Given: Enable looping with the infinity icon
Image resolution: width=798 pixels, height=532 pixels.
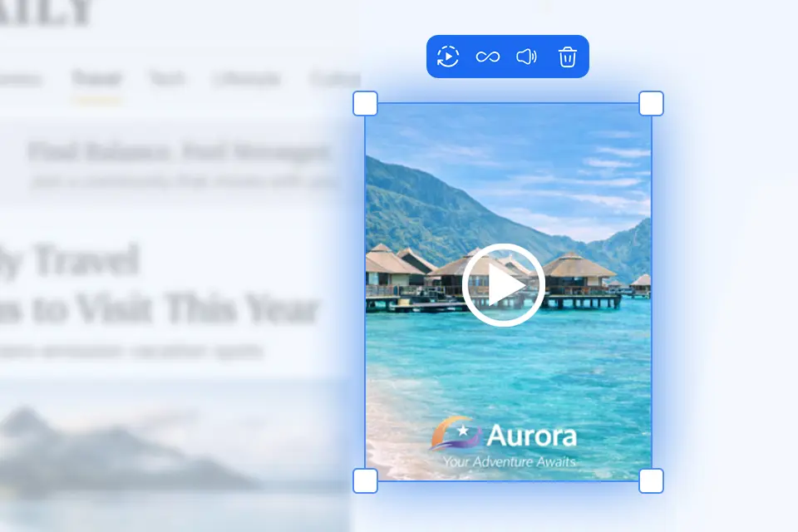Looking at the screenshot, I should [x=488, y=57].
